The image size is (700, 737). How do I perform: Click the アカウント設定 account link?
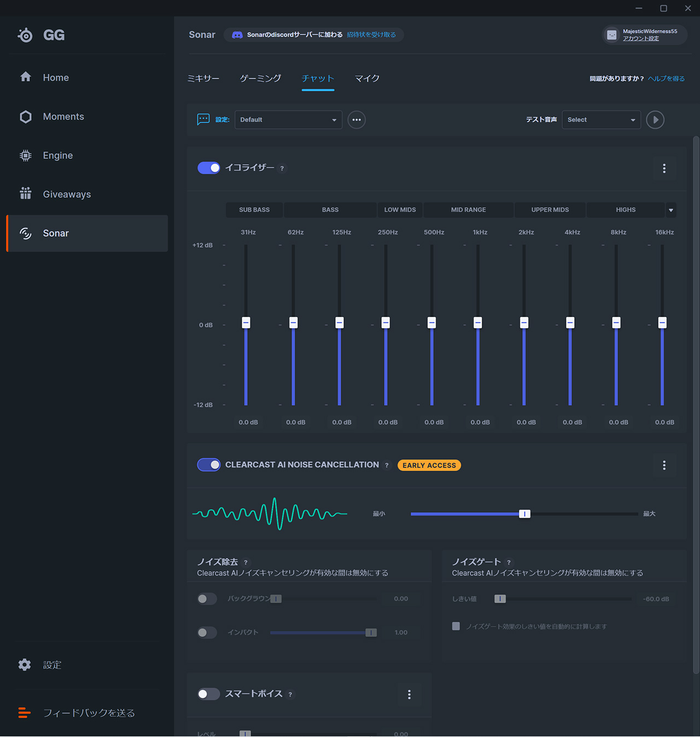coord(640,38)
